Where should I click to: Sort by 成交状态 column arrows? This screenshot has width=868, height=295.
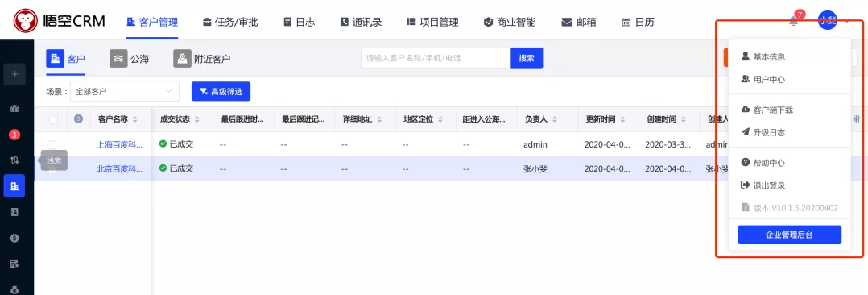196,119
